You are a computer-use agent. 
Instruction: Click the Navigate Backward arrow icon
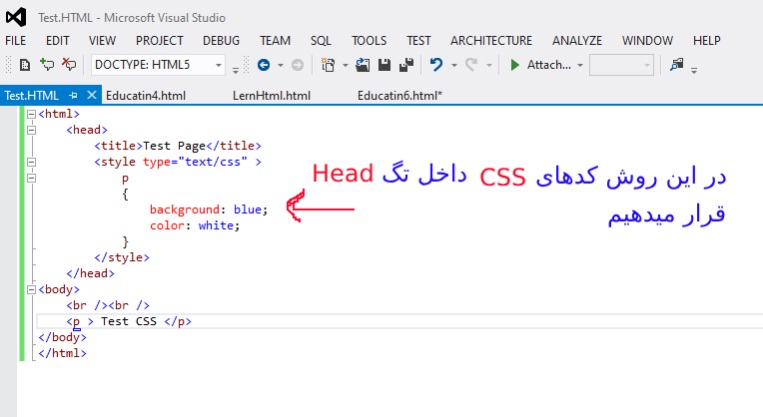click(x=264, y=65)
